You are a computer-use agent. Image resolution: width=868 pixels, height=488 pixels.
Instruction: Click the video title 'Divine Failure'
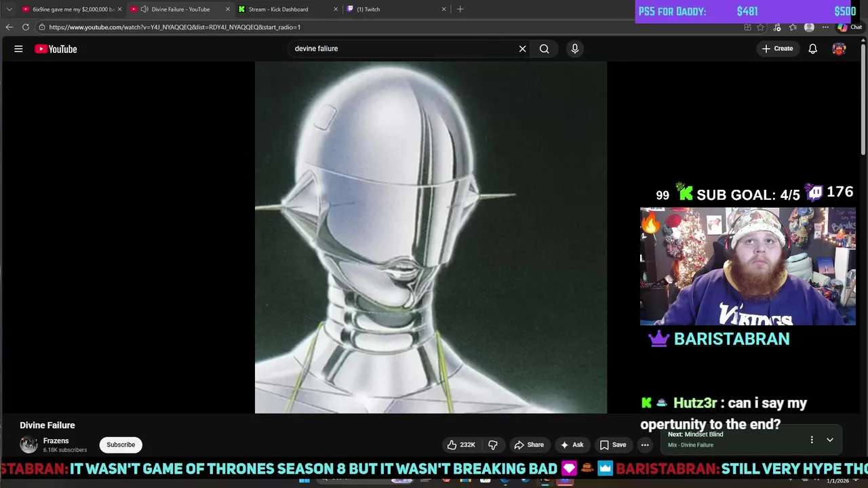pos(47,425)
